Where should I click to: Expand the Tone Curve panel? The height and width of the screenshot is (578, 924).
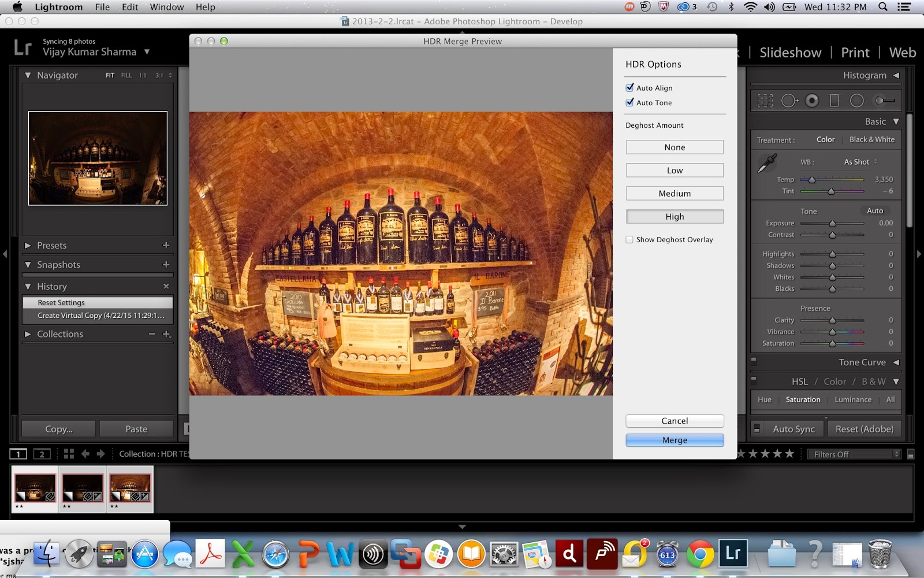(x=896, y=362)
